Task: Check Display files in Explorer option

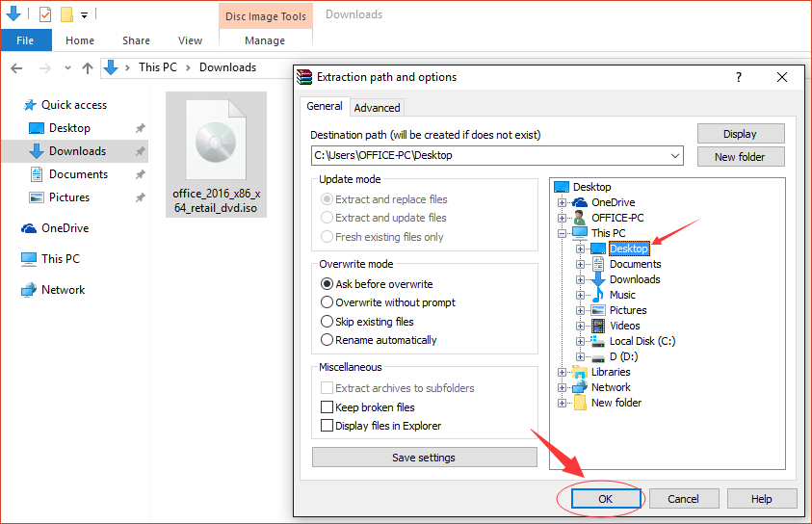Action: [x=327, y=426]
